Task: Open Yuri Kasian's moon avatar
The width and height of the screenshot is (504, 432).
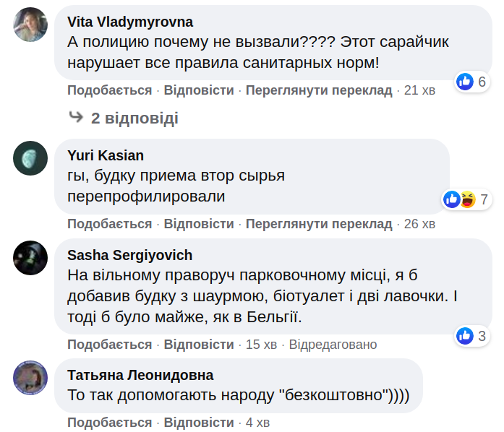Action: coord(30,157)
